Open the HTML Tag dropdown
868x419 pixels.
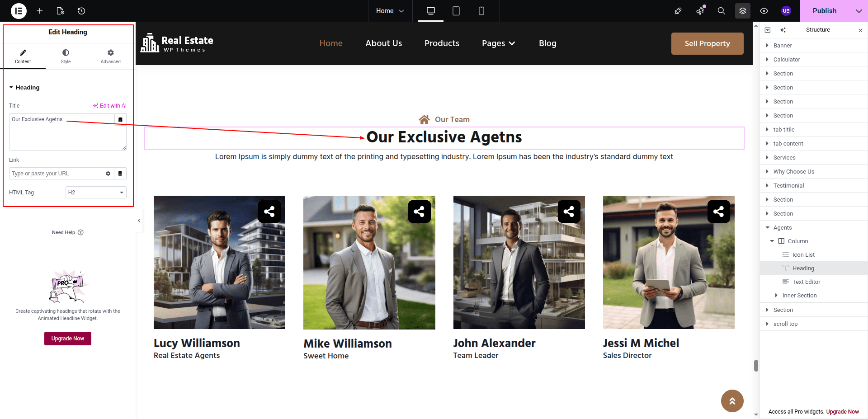click(96, 193)
